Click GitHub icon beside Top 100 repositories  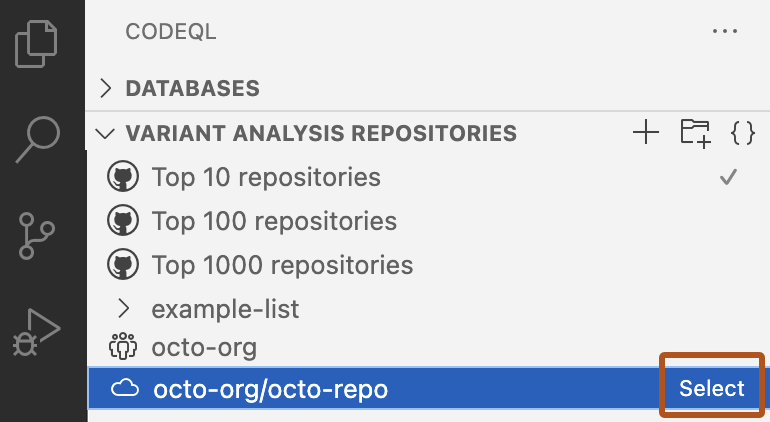click(x=122, y=221)
